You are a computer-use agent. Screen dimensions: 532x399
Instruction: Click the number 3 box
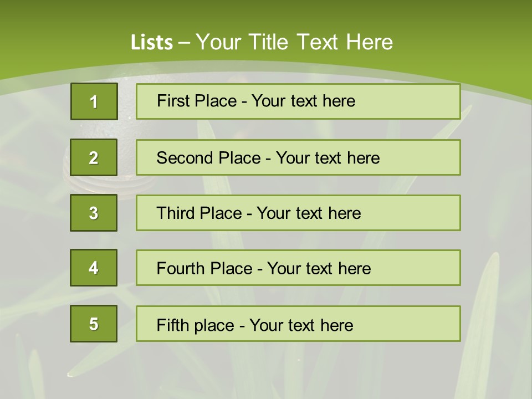coord(94,213)
